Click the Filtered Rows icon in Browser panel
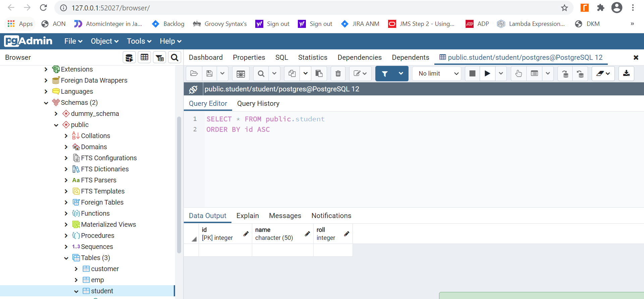Image resolution: width=644 pixels, height=299 pixels. [x=160, y=57]
